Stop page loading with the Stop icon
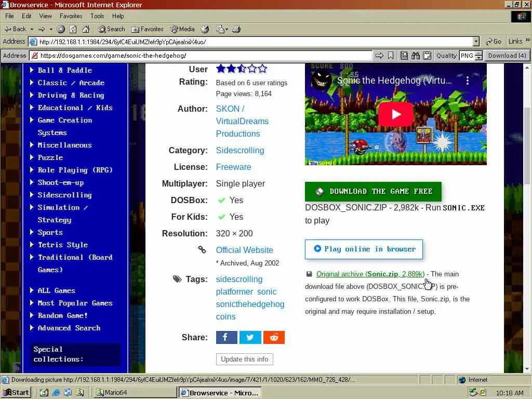532x399 pixels. [x=61, y=29]
